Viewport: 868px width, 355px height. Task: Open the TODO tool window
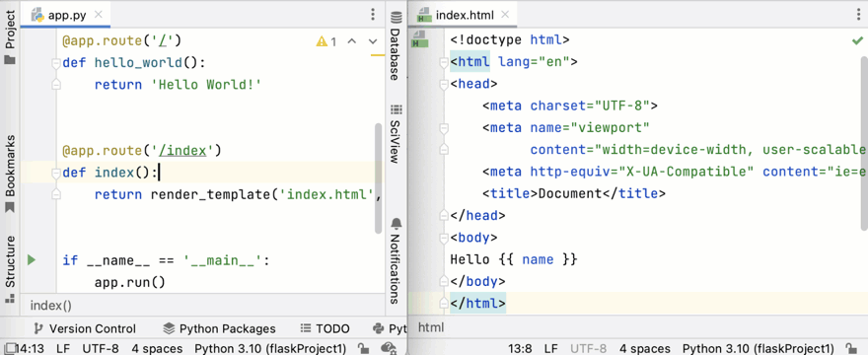[x=325, y=329]
